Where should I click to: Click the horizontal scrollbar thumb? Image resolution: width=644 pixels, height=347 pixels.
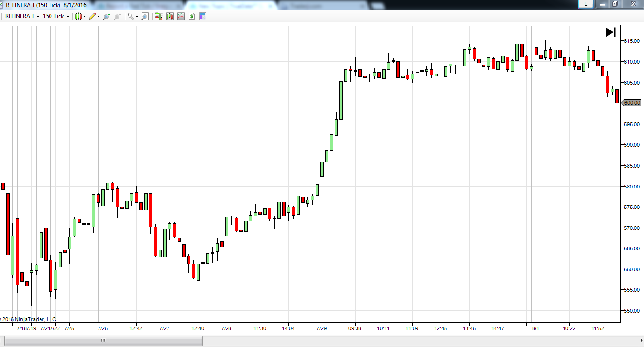pyautogui.click(x=103, y=341)
